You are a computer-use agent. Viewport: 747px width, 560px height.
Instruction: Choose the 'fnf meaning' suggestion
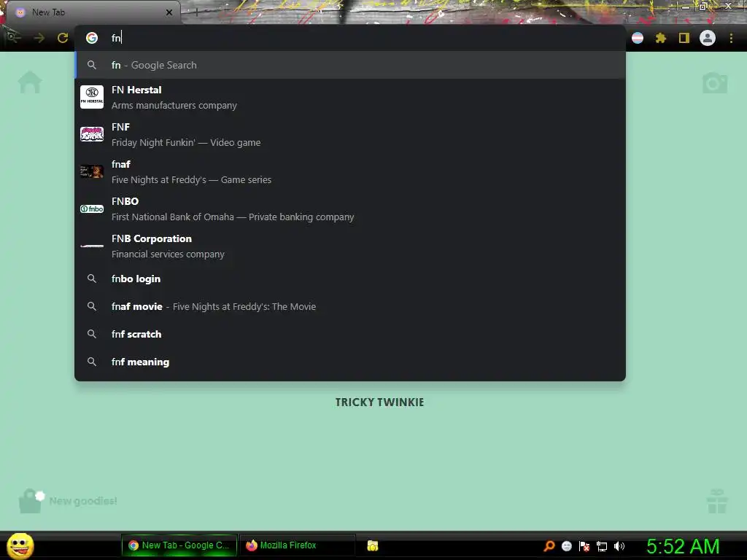pos(350,362)
